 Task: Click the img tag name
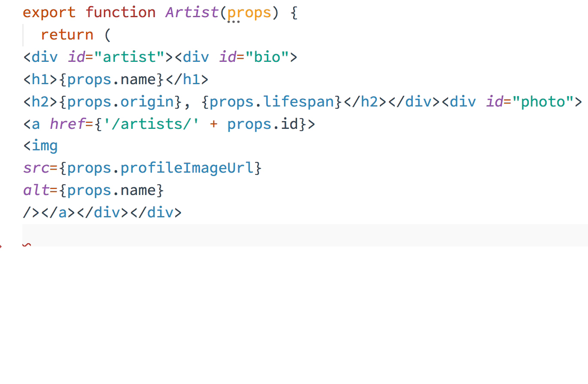(x=45, y=146)
